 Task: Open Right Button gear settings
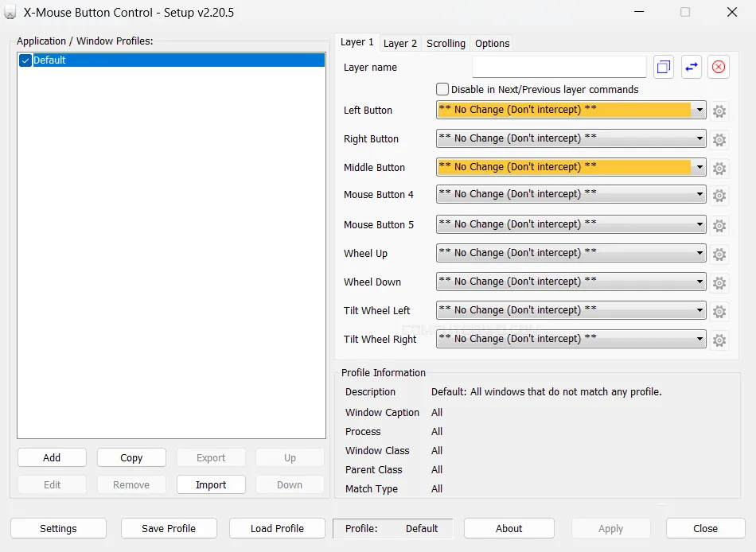click(719, 139)
